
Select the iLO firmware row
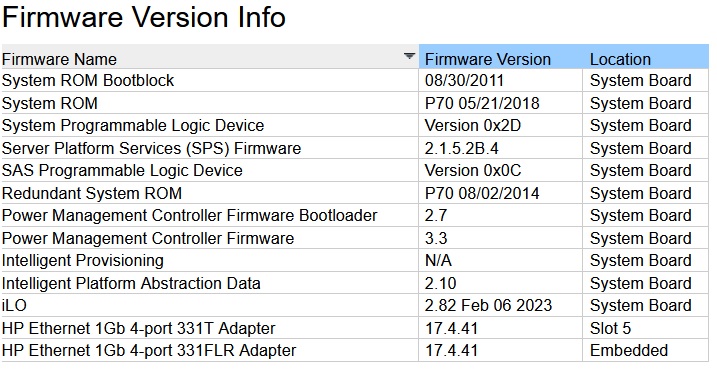[x=355, y=306]
